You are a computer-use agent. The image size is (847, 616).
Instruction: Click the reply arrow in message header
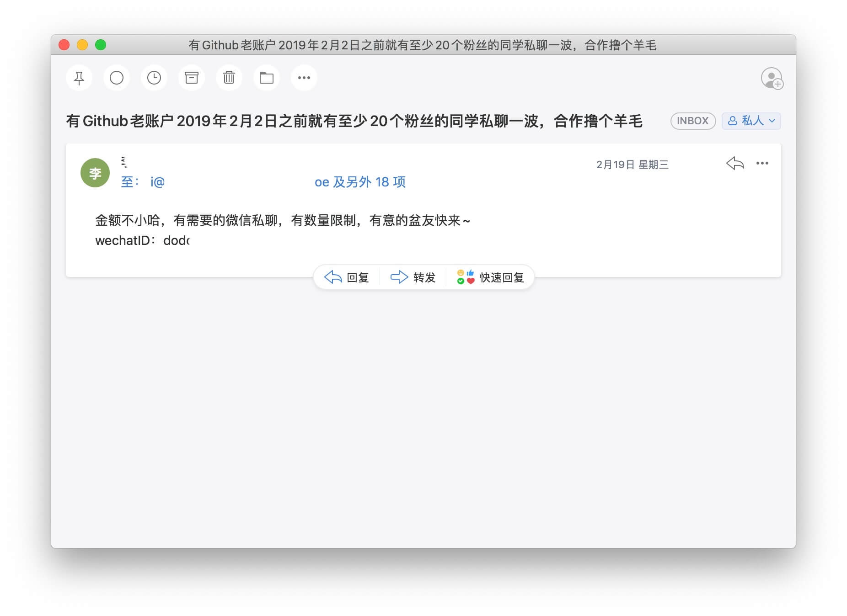[x=735, y=164]
